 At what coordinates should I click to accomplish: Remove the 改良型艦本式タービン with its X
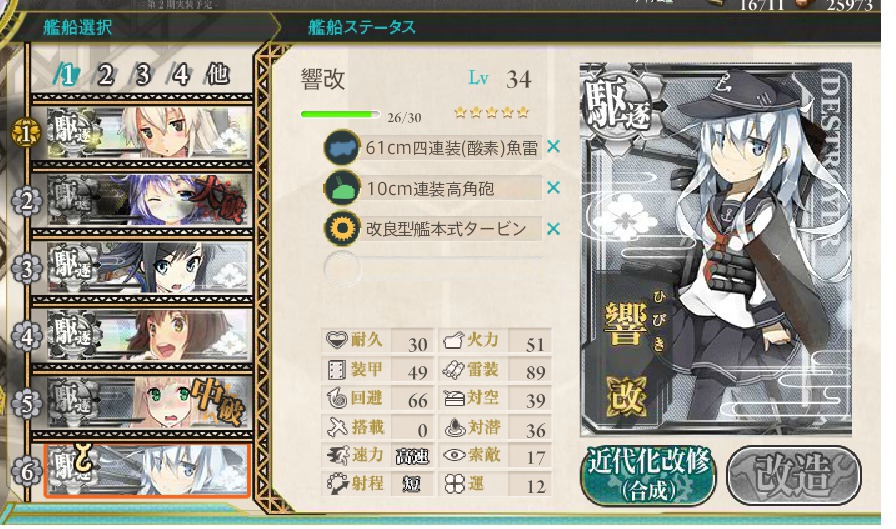click(x=553, y=229)
